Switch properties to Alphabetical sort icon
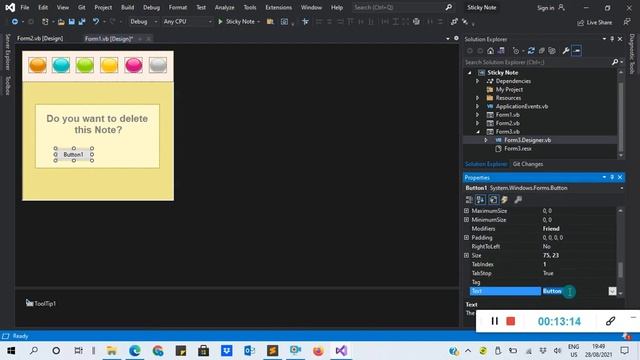 coord(480,200)
